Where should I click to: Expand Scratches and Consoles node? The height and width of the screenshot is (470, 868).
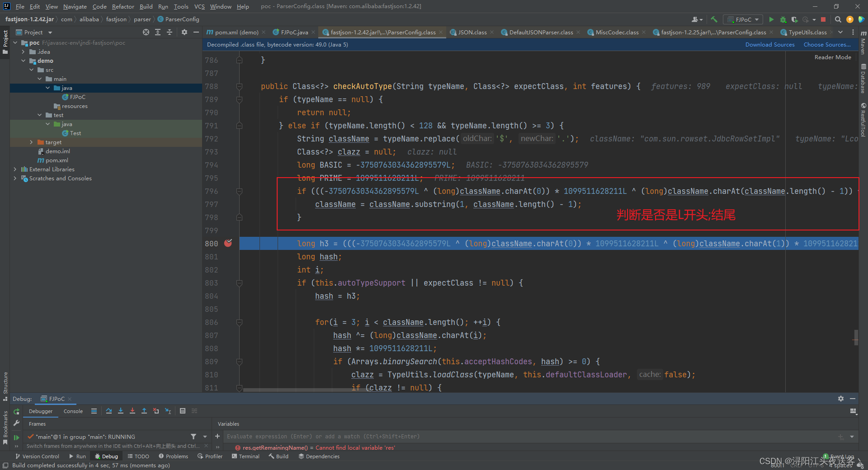pyautogui.click(x=15, y=178)
